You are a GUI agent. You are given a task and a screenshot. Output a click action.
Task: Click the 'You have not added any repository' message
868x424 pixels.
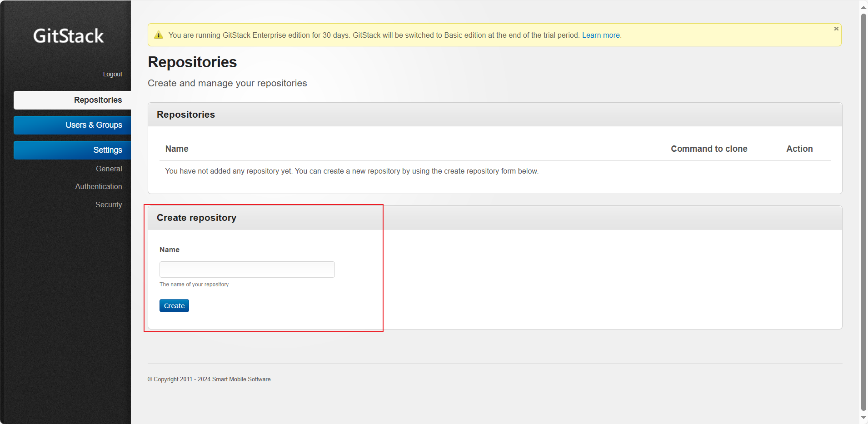pyautogui.click(x=352, y=171)
